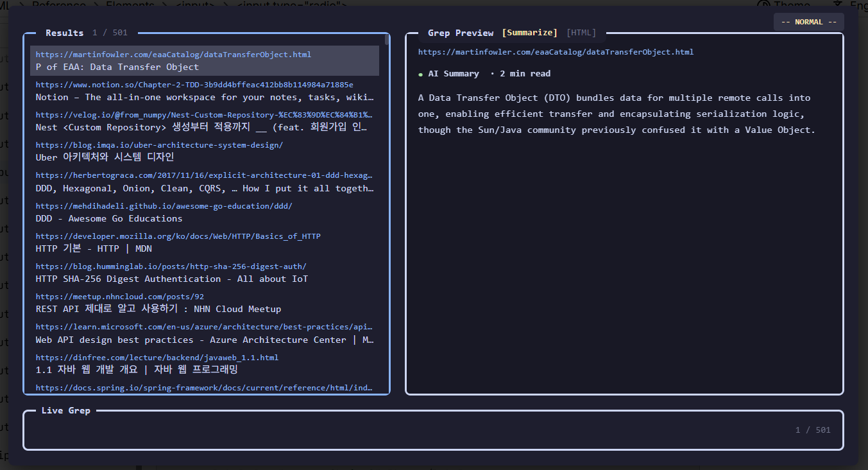Click the dinfree.com javaweb_1.1 URL
The image size is (868, 470).
pos(157,358)
